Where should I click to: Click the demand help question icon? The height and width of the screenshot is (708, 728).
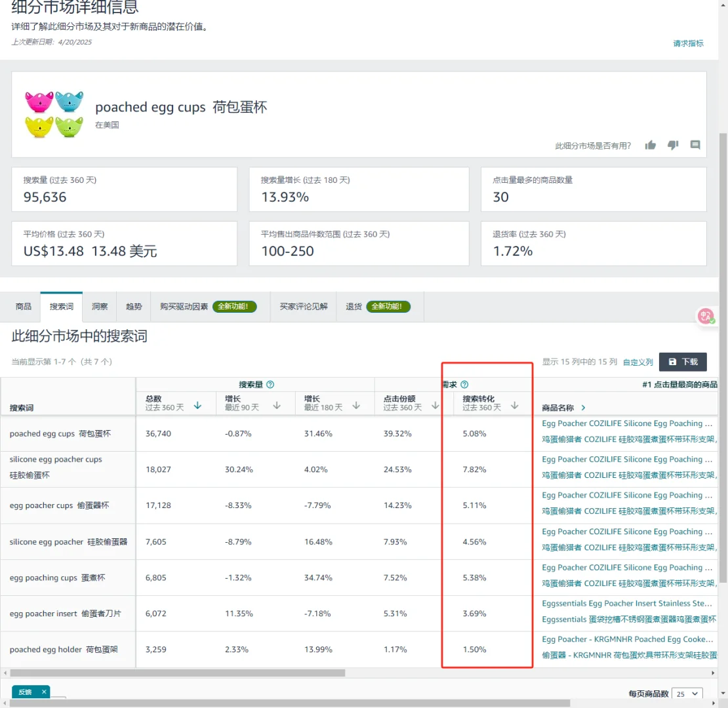coord(464,384)
